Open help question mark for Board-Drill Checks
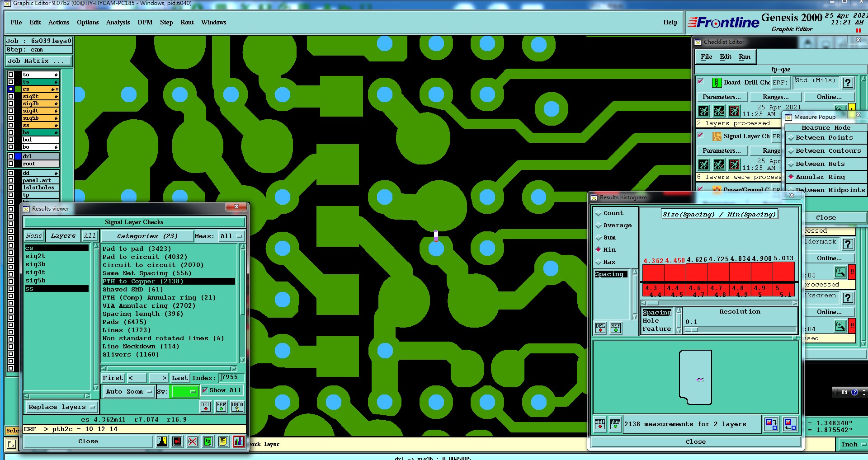This screenshot has width=868, height=460. pyautogui.click(x=848, y=83)
